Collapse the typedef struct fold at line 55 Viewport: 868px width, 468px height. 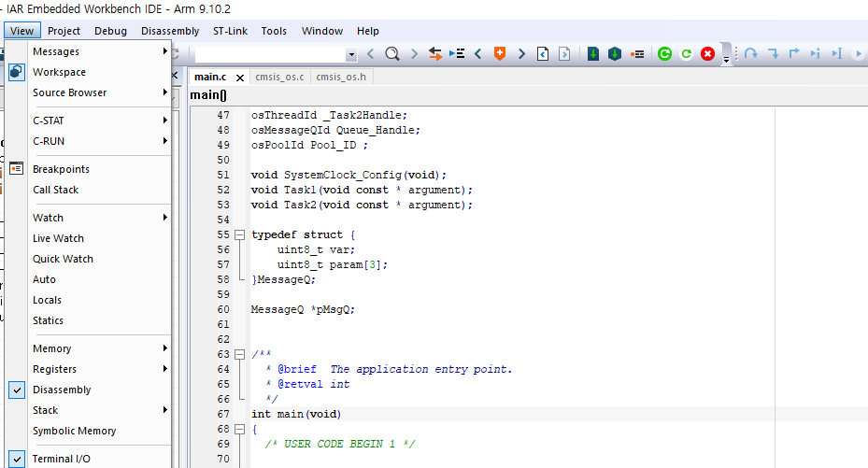(240, 235)
